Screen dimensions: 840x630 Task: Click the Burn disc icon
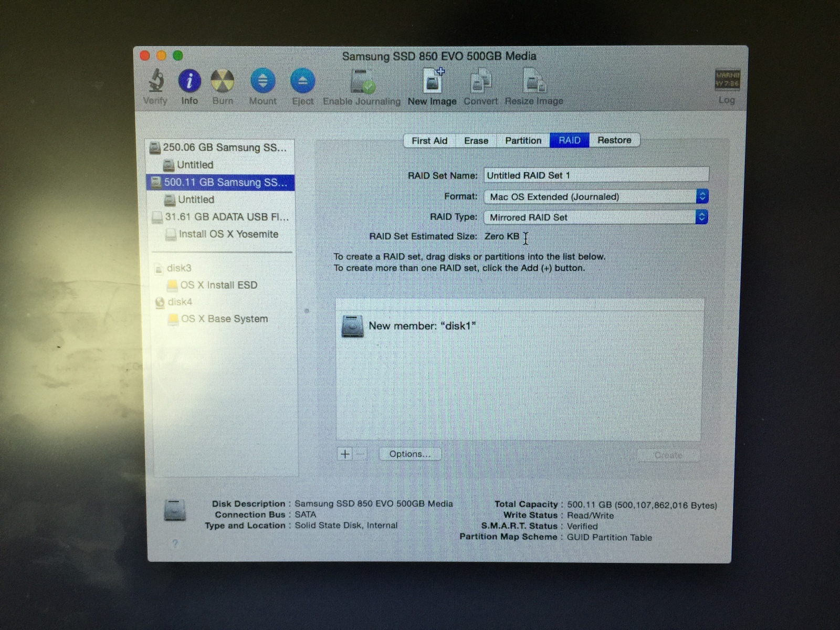click(x=223, y=81)
